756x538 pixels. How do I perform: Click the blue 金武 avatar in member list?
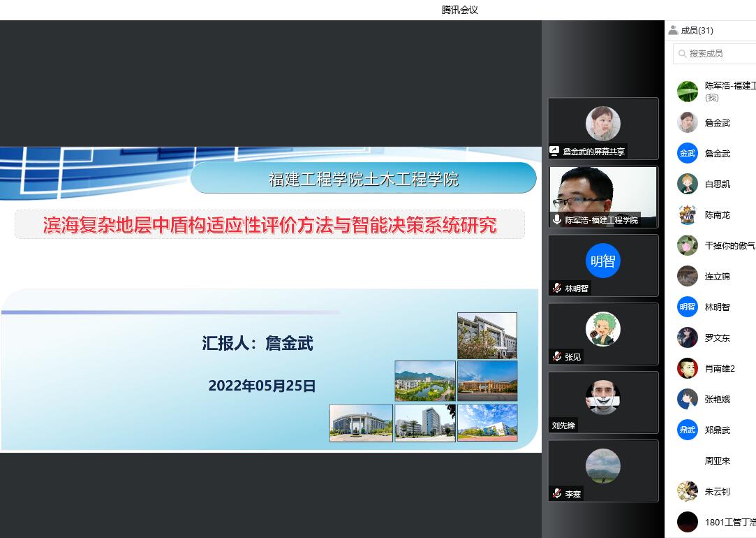point(687,154)
